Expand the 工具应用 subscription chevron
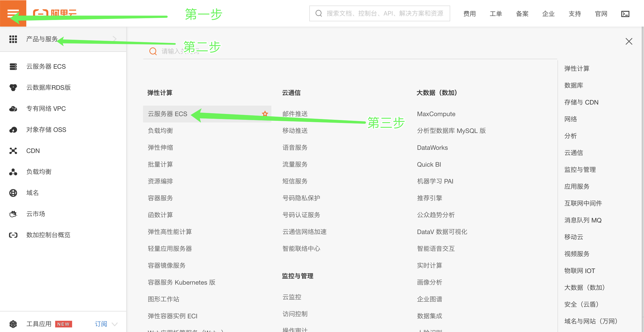Viewport: 644px width, 332px height. [115, 324]
